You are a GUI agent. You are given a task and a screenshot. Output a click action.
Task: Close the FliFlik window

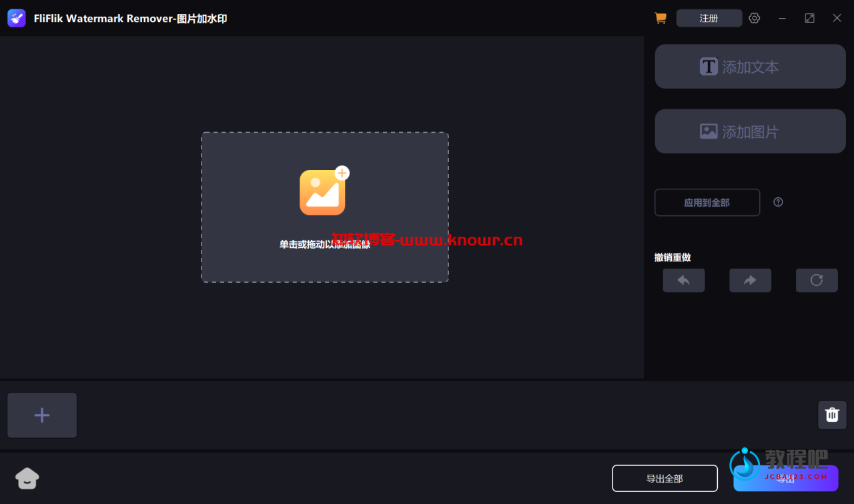pos(837,19)
